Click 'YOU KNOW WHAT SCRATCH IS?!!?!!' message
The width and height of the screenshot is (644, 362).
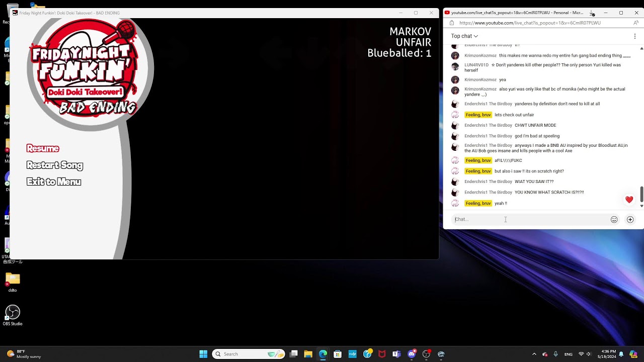click(x=549, y=192)
